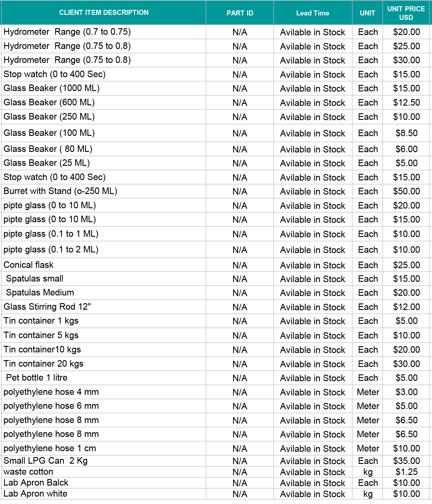The image size is (432, 504).
Task: Click the Spatulas Medium item cell
Action: (x=40, y=292)
